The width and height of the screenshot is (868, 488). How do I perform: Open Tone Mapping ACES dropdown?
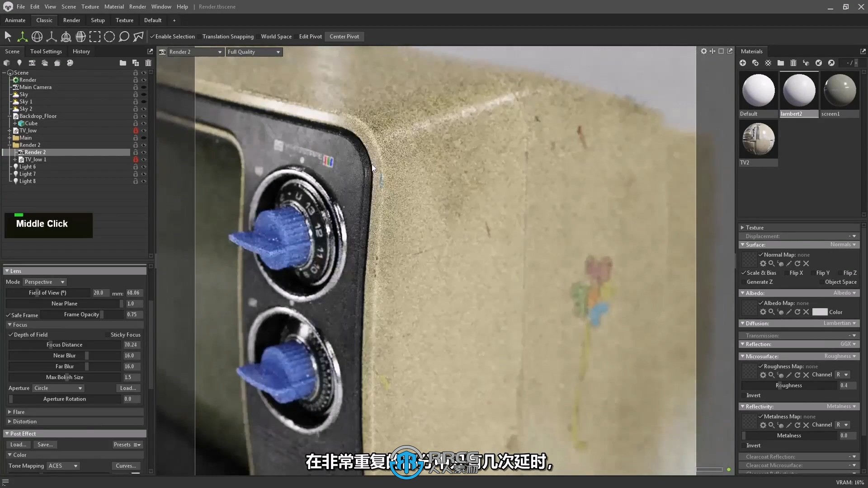(63, 466)
